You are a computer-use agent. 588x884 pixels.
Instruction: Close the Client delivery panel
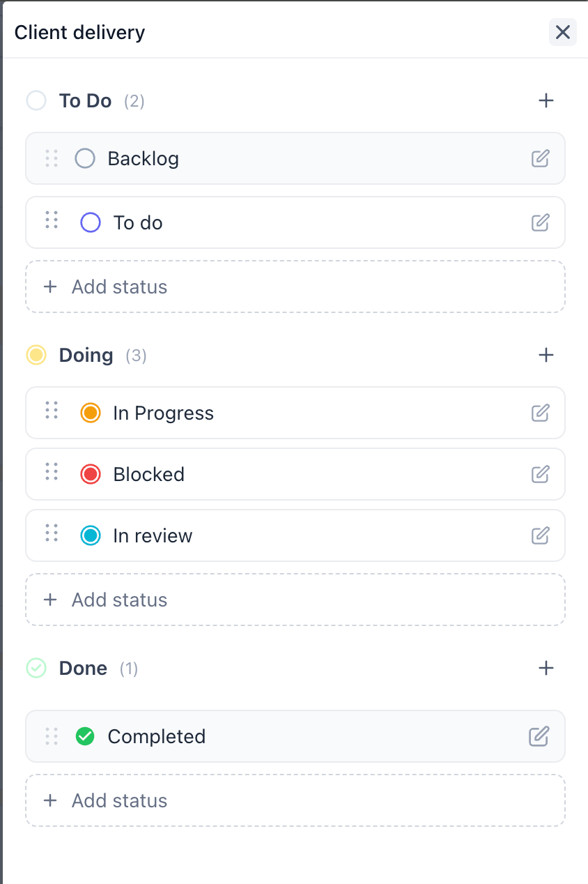[563, 32]
